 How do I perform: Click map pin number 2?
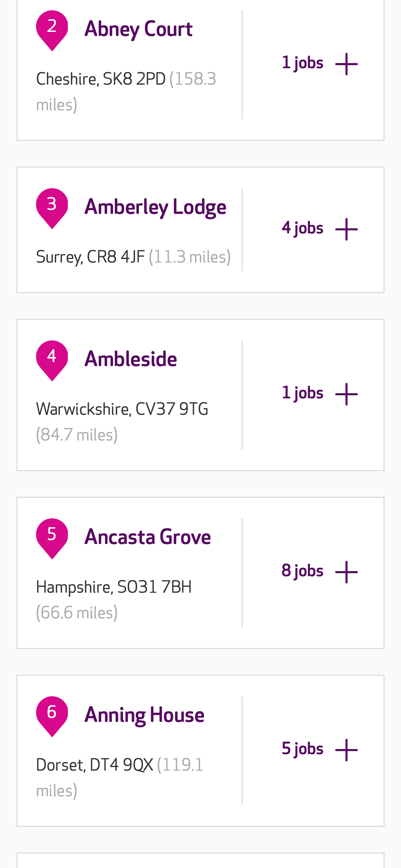click(52, 29)
